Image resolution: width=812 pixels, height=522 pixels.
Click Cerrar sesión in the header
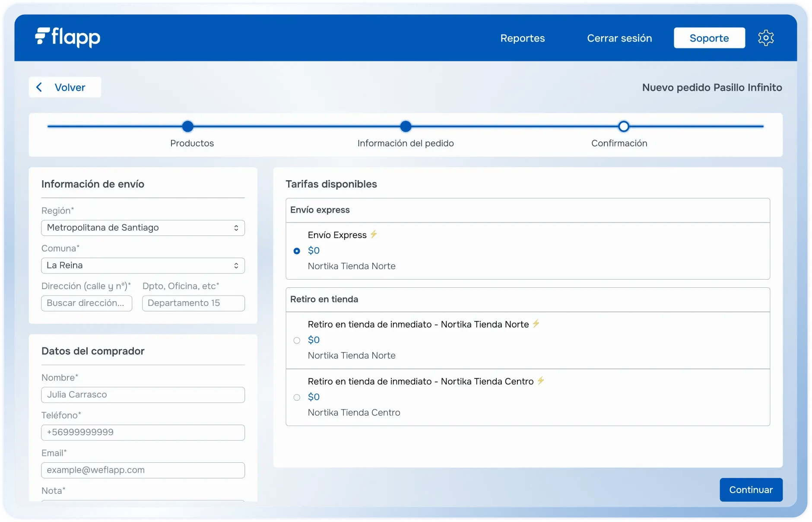coord(619,38)
